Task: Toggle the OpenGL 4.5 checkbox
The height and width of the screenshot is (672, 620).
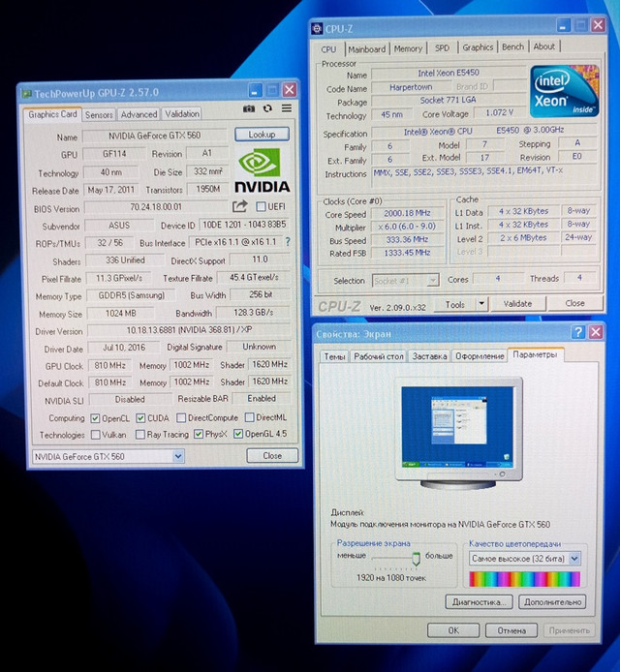Action: pos(238,434)
